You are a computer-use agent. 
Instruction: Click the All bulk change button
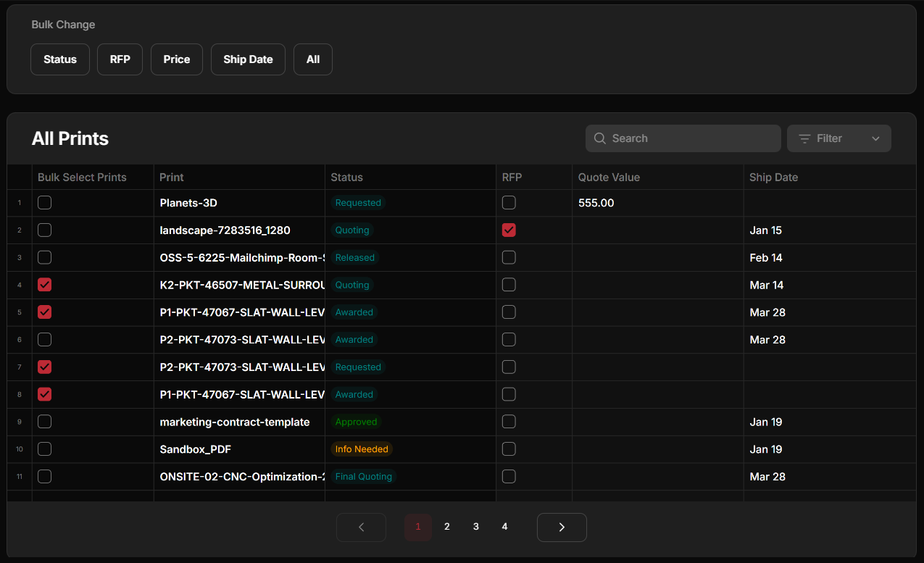(312, 59)
